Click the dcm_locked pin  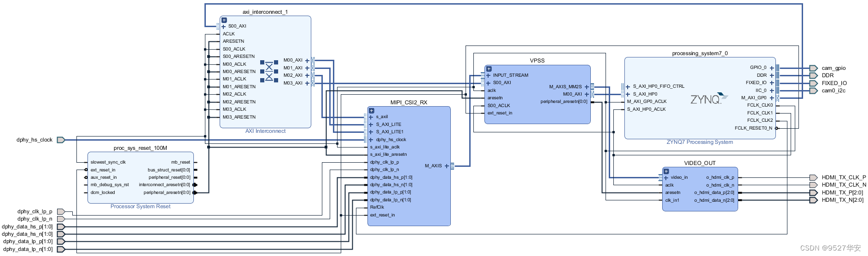click(103, 193)
